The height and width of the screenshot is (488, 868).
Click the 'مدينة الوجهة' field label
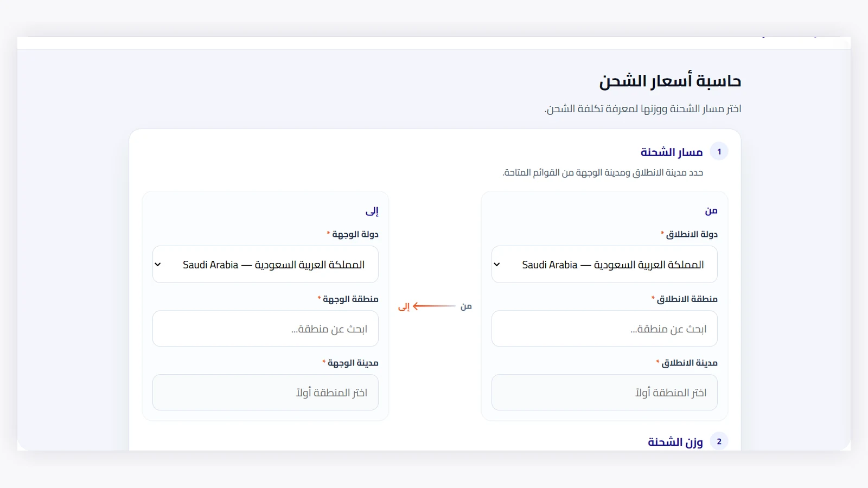[x=353, y=363]
